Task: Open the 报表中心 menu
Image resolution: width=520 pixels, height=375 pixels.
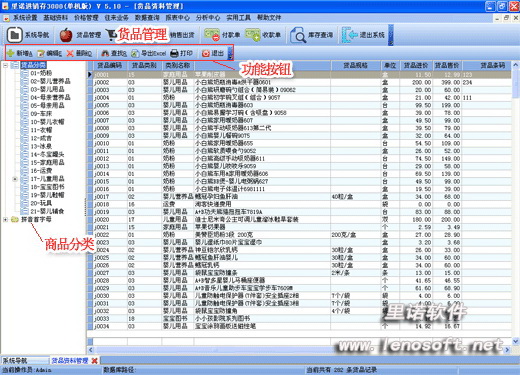Action: pos(178,18)
